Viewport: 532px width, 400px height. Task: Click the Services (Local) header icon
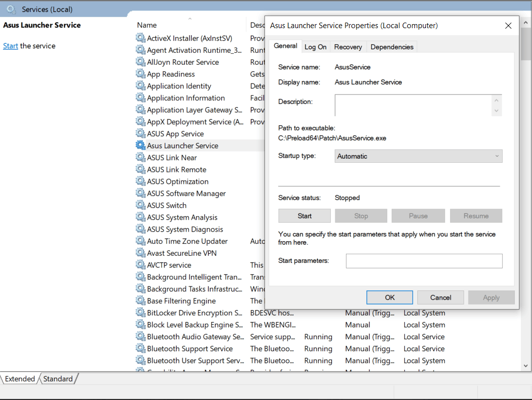click(11, 10)
